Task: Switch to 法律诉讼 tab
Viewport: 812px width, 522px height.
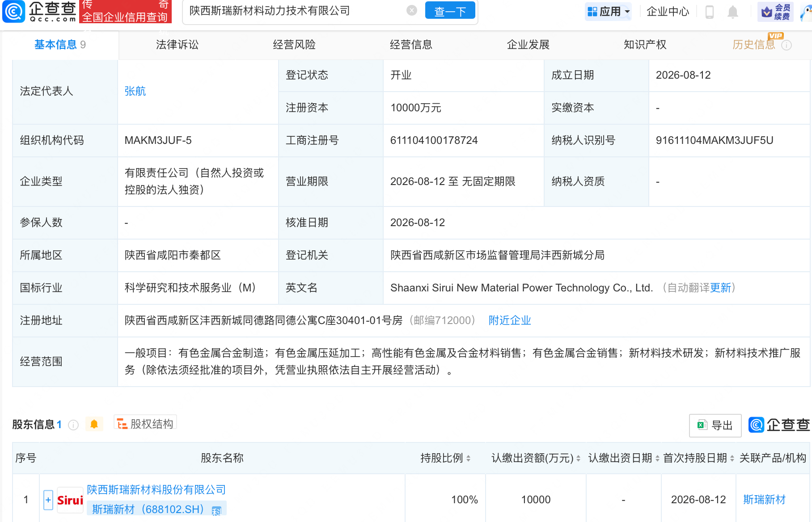Action: 177,45
